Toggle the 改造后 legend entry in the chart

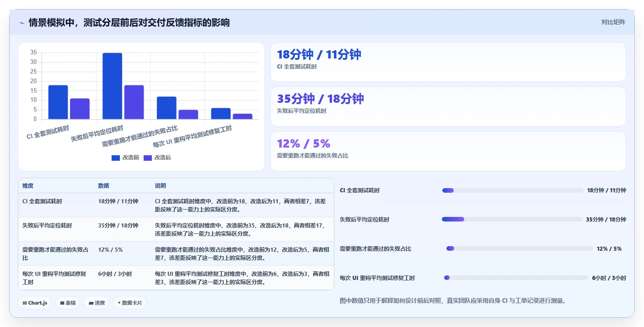click(x=157, y=158)
